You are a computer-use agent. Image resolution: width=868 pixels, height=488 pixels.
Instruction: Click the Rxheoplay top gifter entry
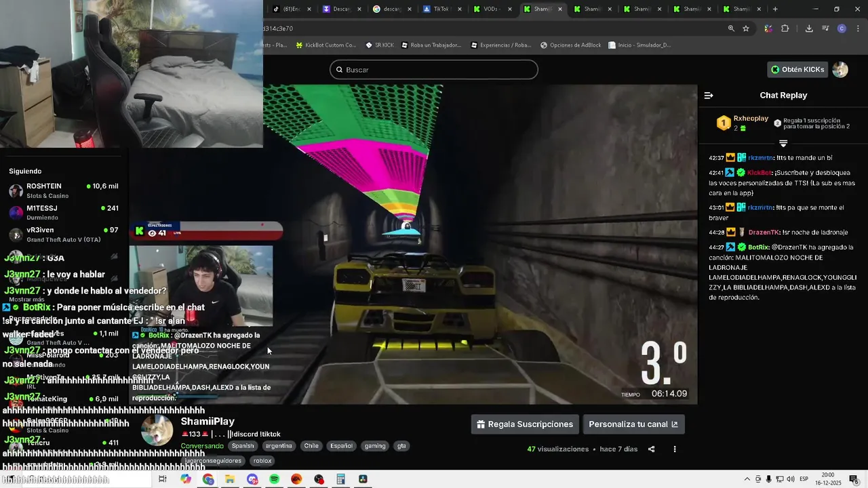point(742,123)
